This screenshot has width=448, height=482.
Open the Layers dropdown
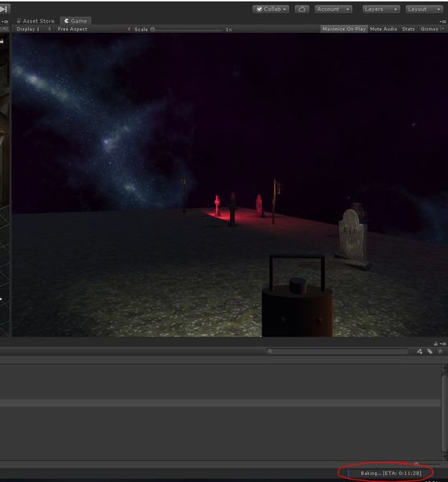pos(381,9)
